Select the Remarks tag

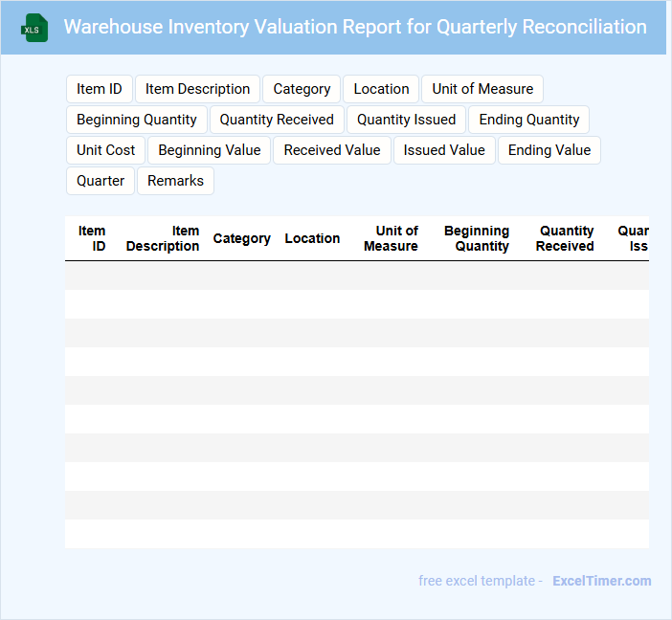pos(176,181)
